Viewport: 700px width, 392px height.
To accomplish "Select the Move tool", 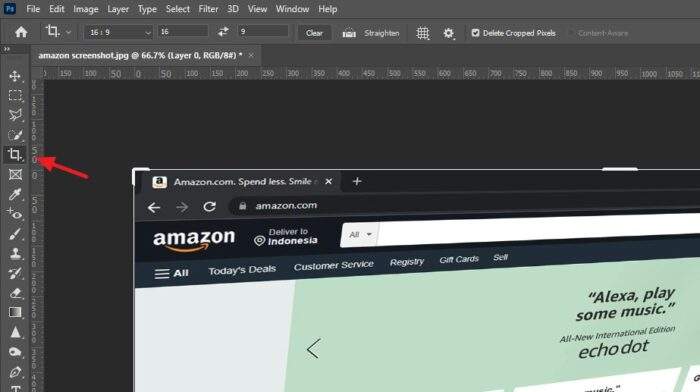I will (x=15, y=76).
